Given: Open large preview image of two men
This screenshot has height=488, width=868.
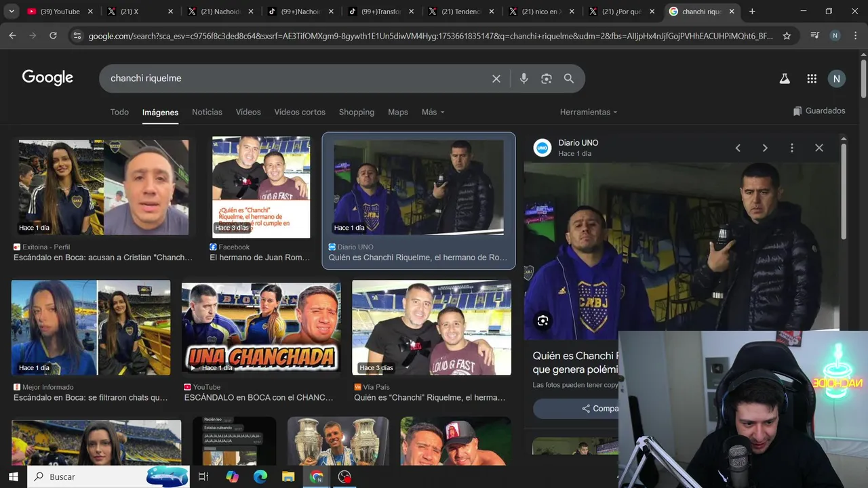Looking at the screenshot, I should point(682,251).
